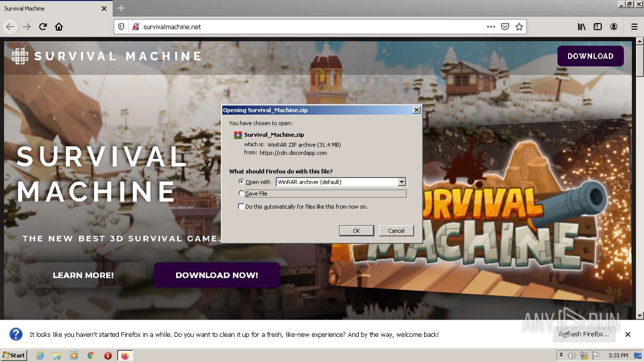The height and width of the screenshot is (362, 644).
Task: Click the header DOWNLOAD button
Action: coord(590,56)
